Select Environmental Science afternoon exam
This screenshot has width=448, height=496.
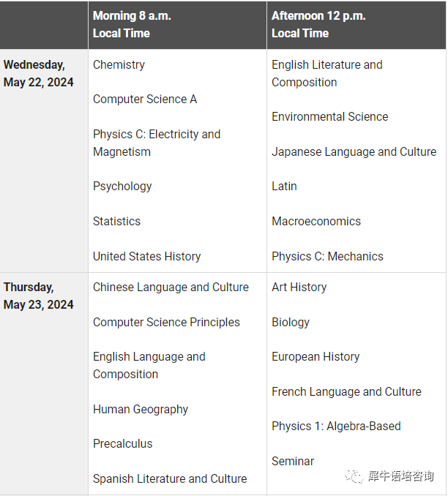[330, 117]
